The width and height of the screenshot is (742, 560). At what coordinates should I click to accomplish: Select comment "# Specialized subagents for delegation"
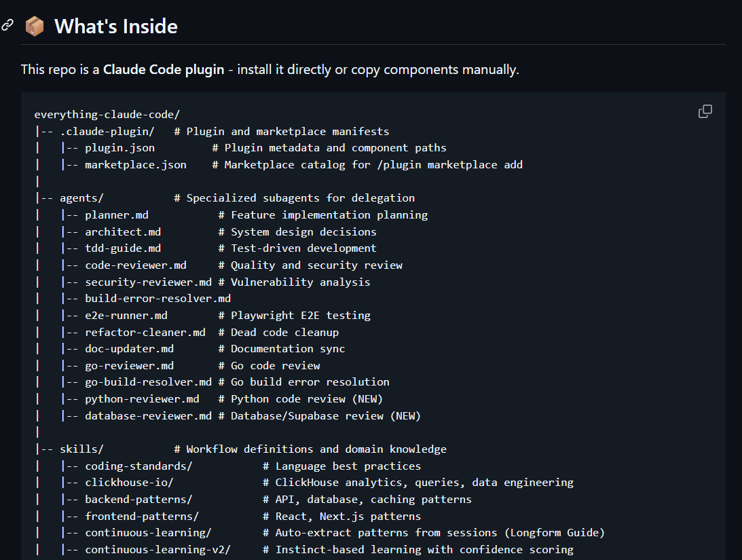[295, 198]
